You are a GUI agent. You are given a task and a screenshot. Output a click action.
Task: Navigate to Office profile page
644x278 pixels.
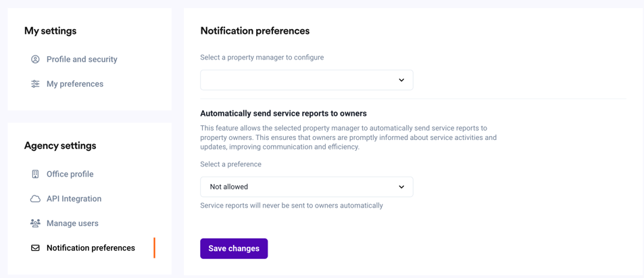(70, 174)
